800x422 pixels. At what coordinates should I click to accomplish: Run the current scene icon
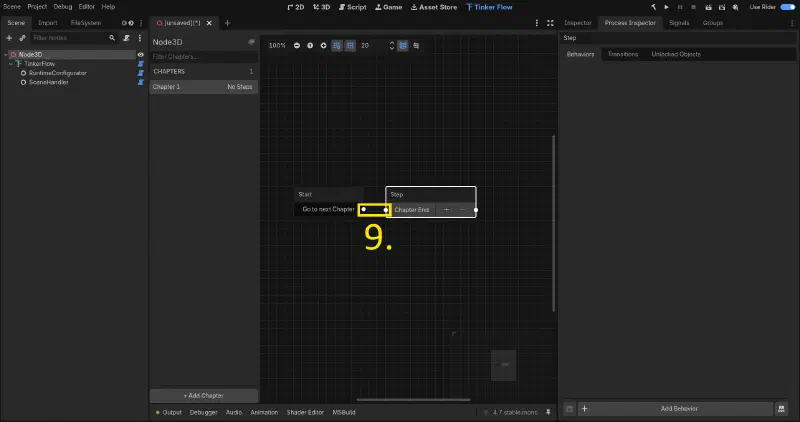click(708, 7)
